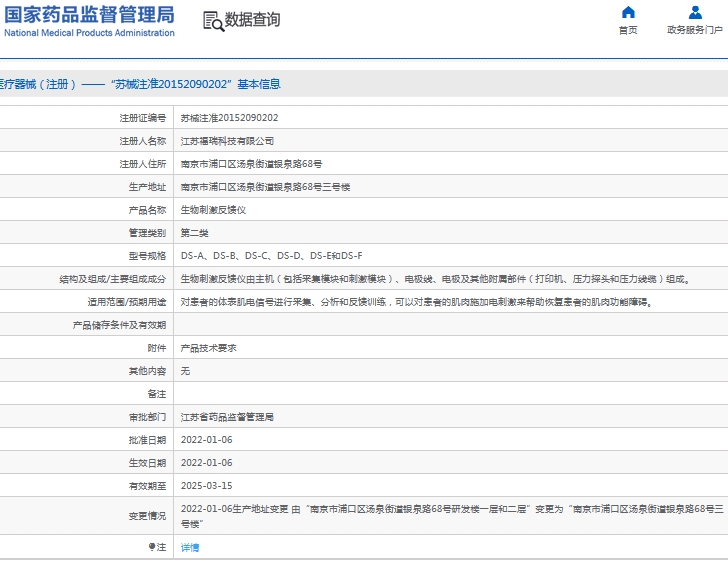The height and width of the screenshot is (566, 728).
Task: Select registrant name 江苏福瑞科技有限公司
Action: click(x=227, y=141)
